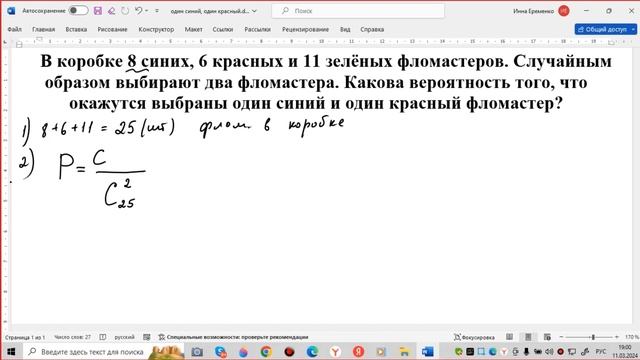Click the Общий доступ share button

point(602,29)
